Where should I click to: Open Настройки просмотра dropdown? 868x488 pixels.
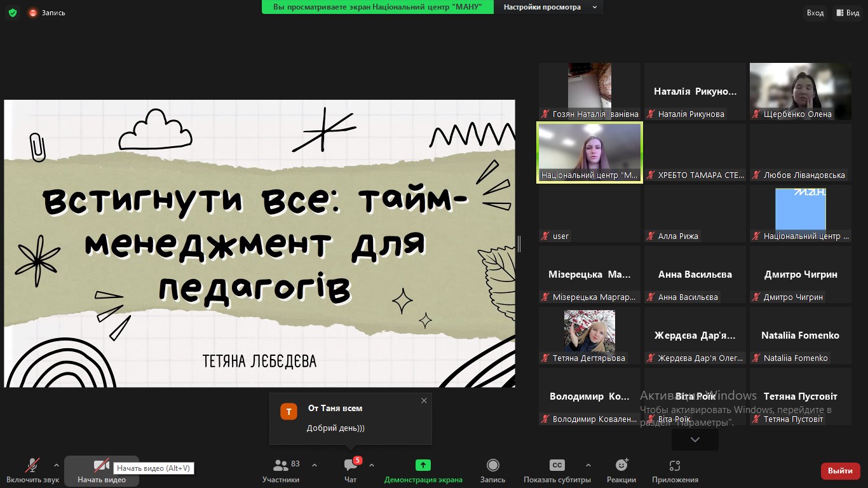[x=550, y=7]
